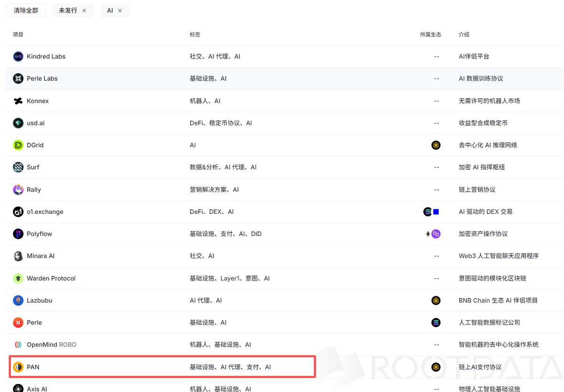Click the description 人工智能数据标记公司

coord(489,322)
